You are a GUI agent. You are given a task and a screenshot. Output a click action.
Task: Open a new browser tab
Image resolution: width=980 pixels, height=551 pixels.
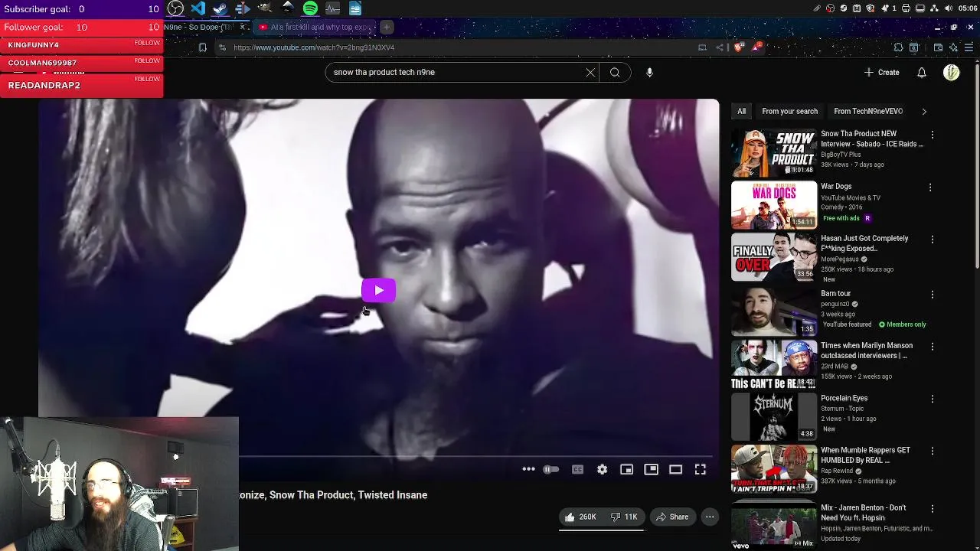click(387, 27)
